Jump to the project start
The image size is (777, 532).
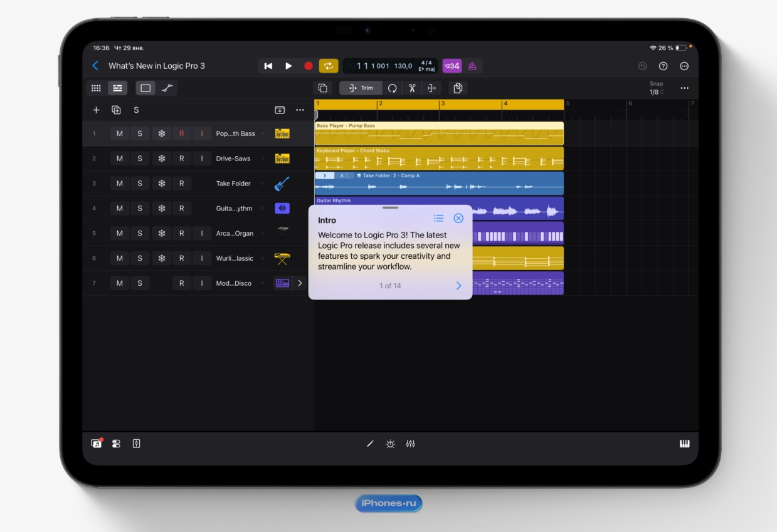(x=268, y=66)
